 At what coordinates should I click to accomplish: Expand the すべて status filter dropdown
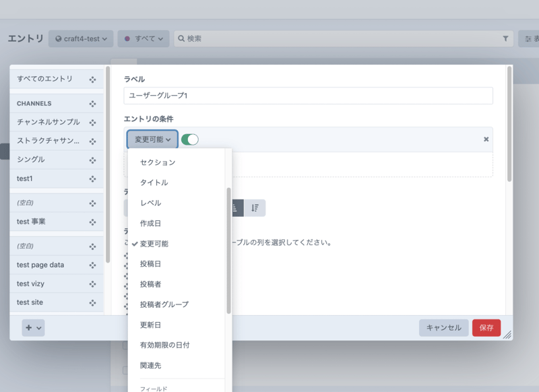pyautogui.click(x=144, y=39)
